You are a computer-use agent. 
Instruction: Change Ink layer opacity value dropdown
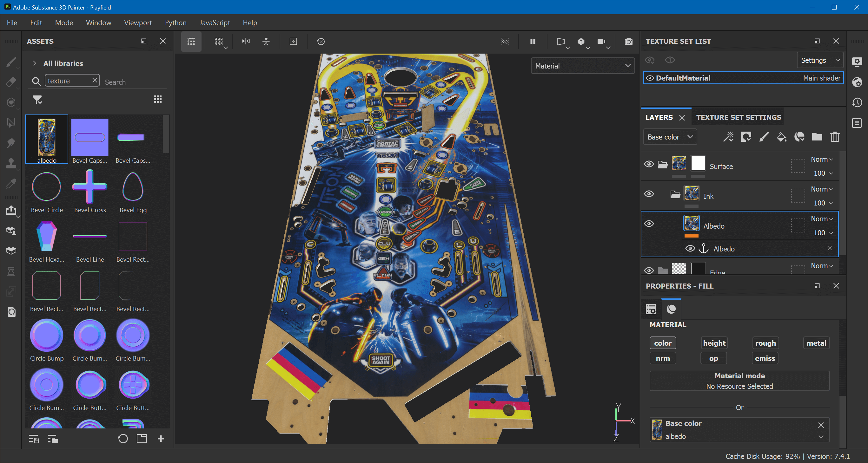point(823,203)
